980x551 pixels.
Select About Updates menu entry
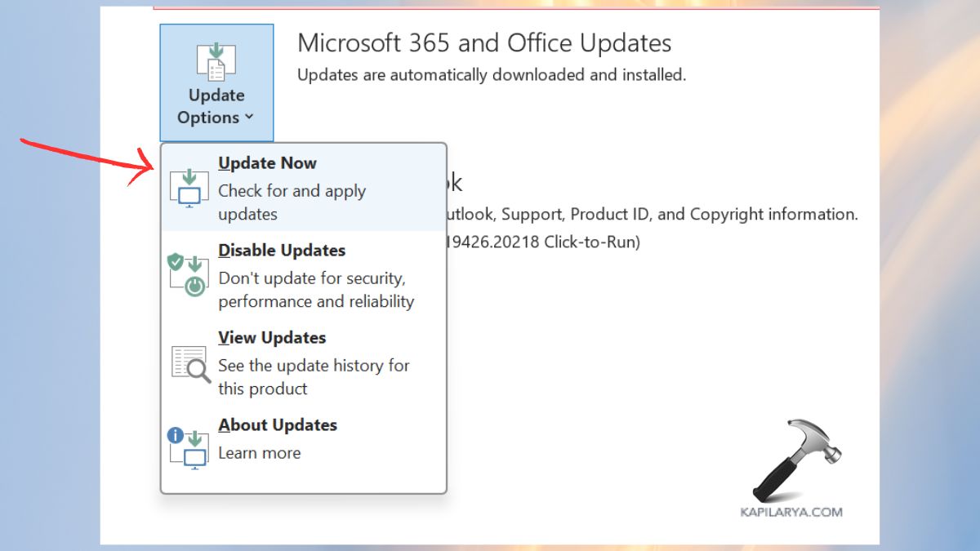[277, 424]
